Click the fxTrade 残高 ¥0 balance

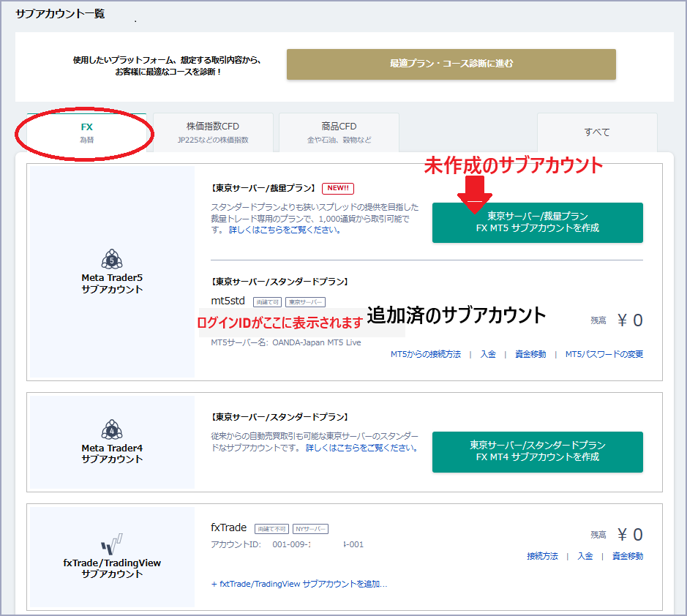617,535
